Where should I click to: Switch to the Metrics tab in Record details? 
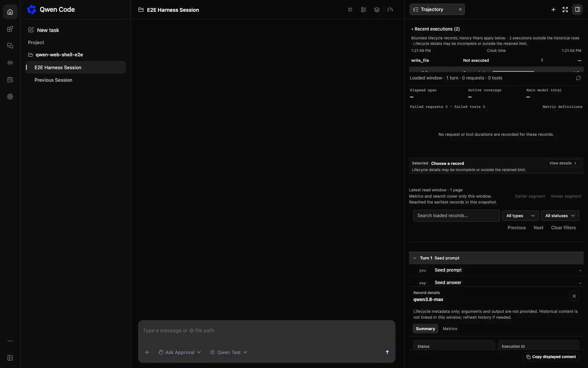[x=450, y=329]
